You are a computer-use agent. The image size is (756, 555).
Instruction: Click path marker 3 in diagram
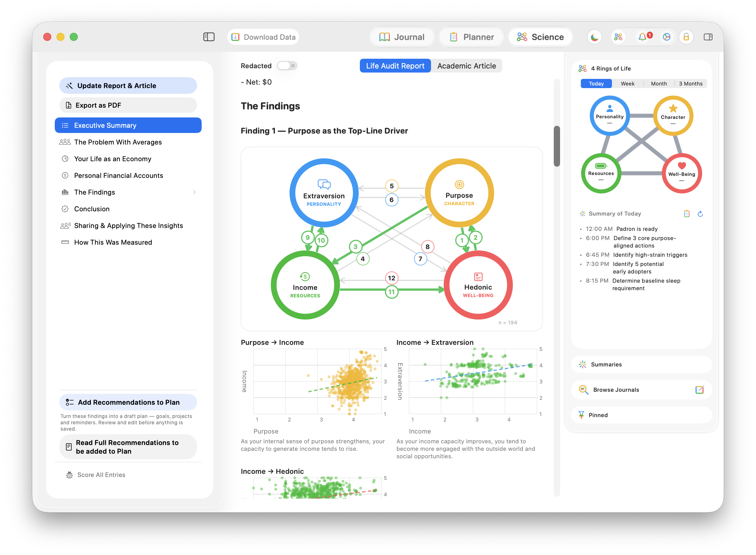pyautogui.click(x=355, y=247)
